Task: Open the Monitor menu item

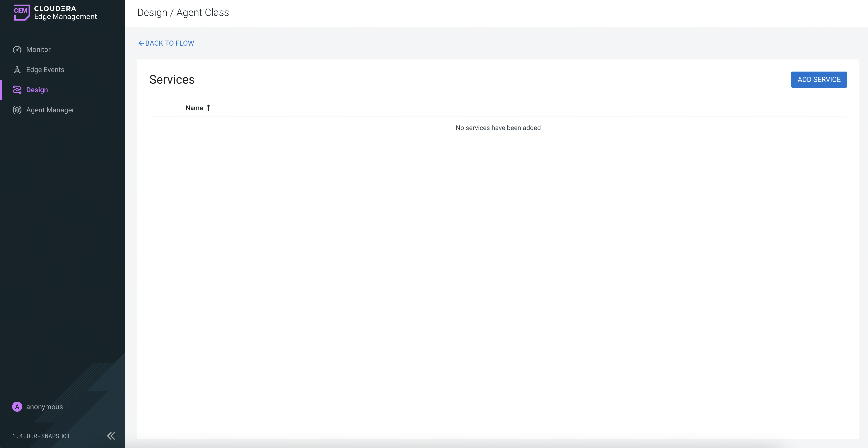Action: coord(38,49)
